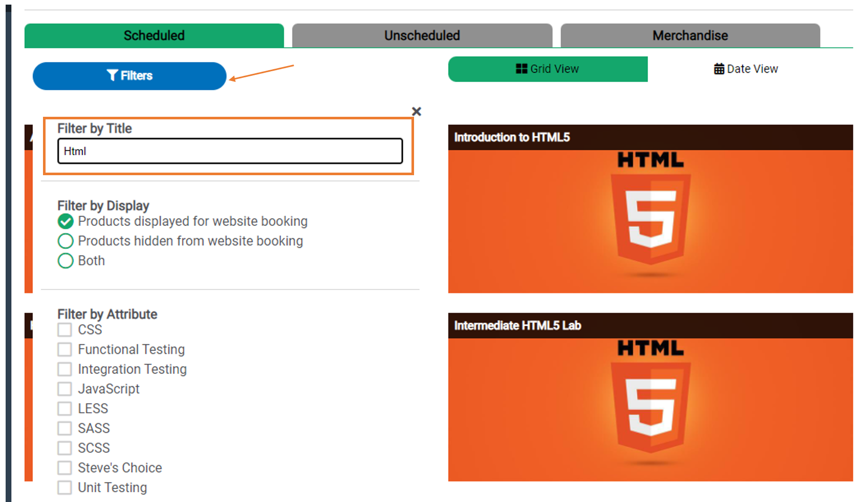
Task: Click the Filter by Attribute heading
Action: [107, 314]
